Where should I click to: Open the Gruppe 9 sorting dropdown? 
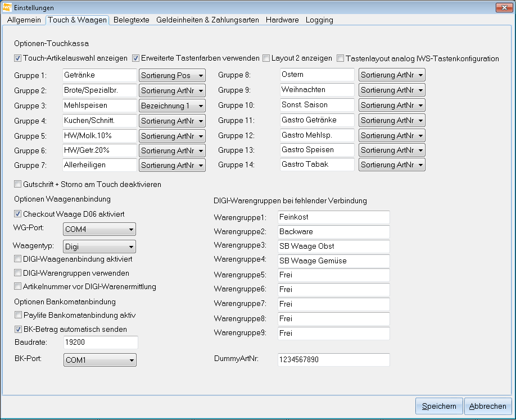coord(392,90)
